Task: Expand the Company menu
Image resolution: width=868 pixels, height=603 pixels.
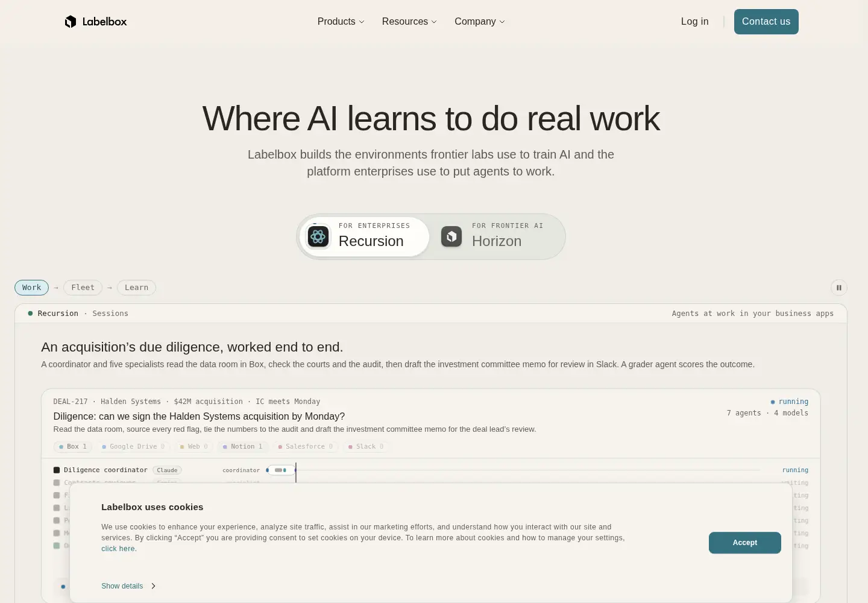Action: pos(480,22)
